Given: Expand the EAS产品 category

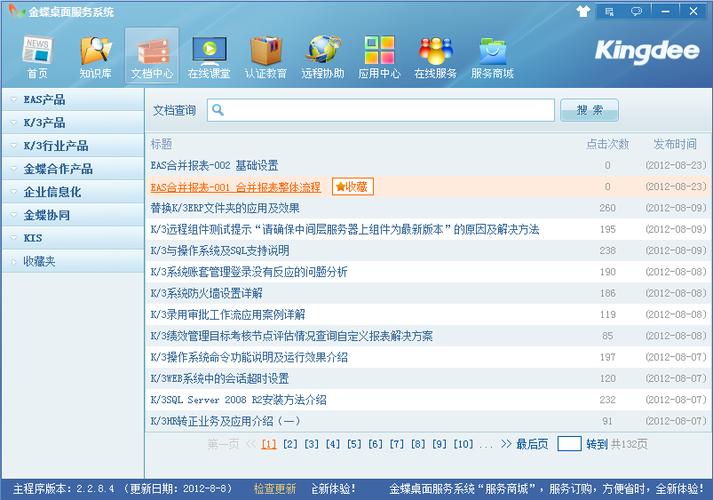Looking at the screenshot, I should 73,100.
